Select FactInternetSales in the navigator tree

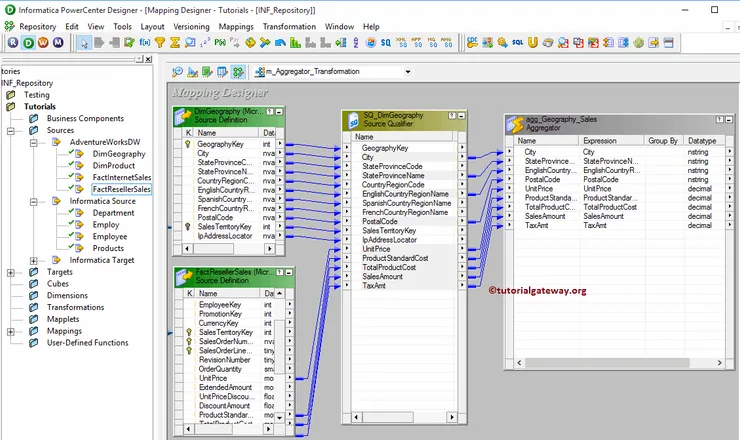122,178
